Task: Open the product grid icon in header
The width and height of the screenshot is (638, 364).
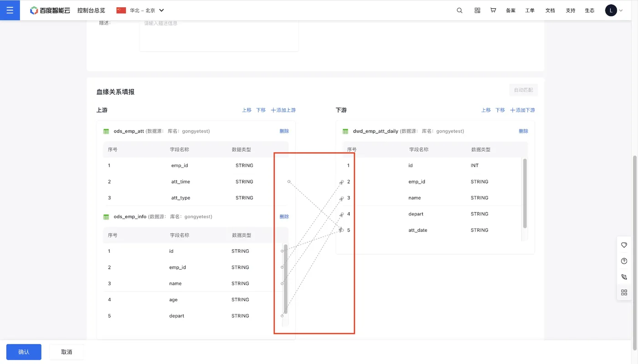Action: pos(478,10)
